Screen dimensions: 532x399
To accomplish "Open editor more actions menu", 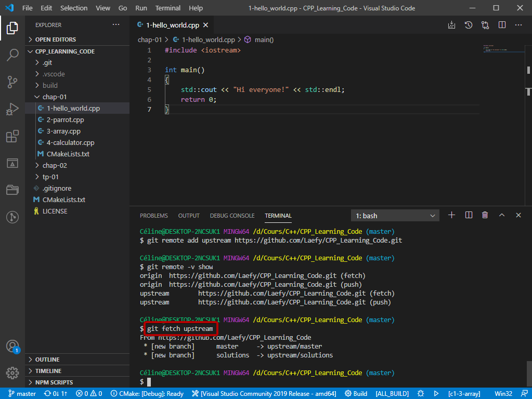I will 518,25.
